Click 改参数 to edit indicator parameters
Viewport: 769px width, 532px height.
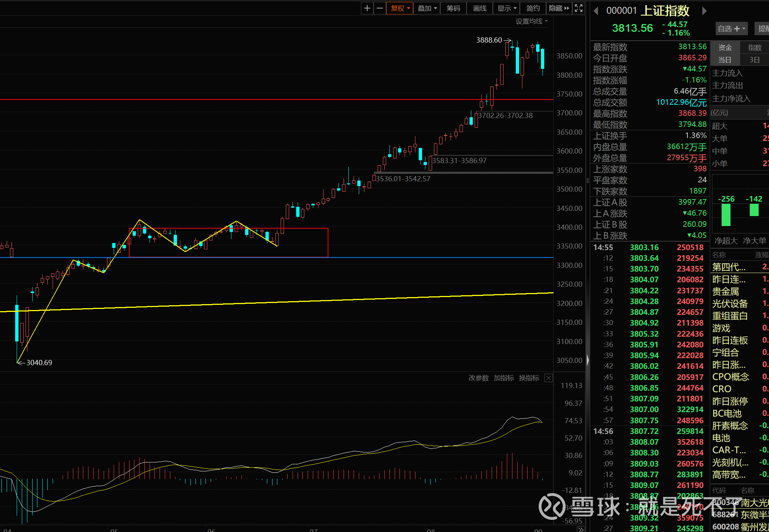[478, 378]
